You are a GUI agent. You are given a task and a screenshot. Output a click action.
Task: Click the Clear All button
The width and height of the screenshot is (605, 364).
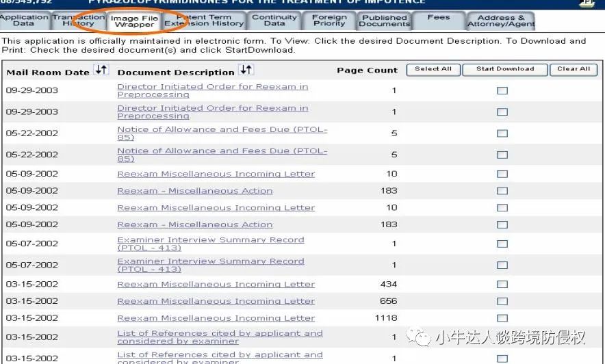[x=574, y=70]
